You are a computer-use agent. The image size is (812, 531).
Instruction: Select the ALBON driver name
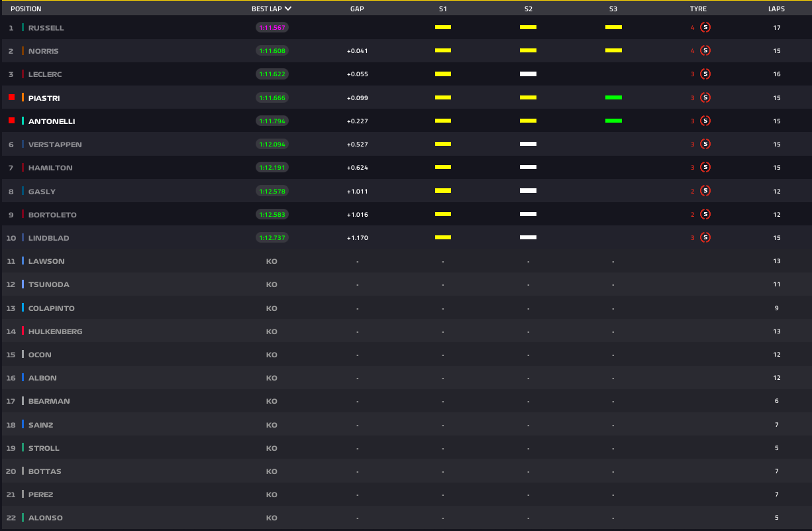point(42,378)
